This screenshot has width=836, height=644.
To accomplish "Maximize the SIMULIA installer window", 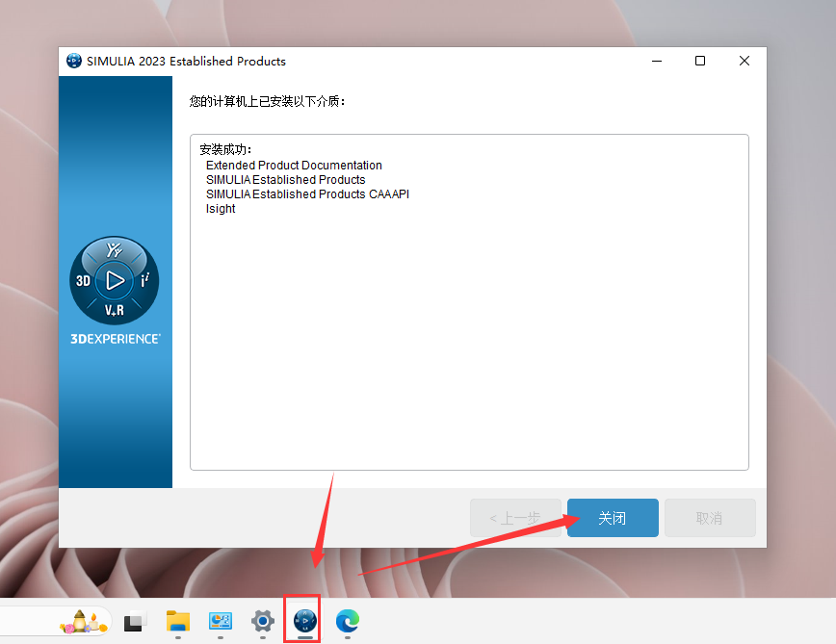I will point(700,61).
